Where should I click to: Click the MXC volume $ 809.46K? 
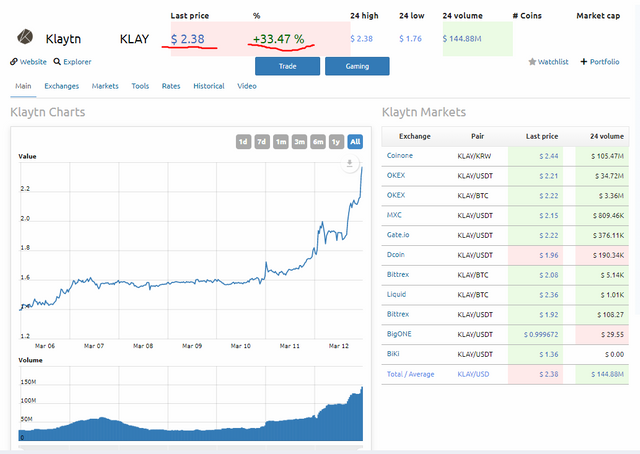[x=608, y=216]
